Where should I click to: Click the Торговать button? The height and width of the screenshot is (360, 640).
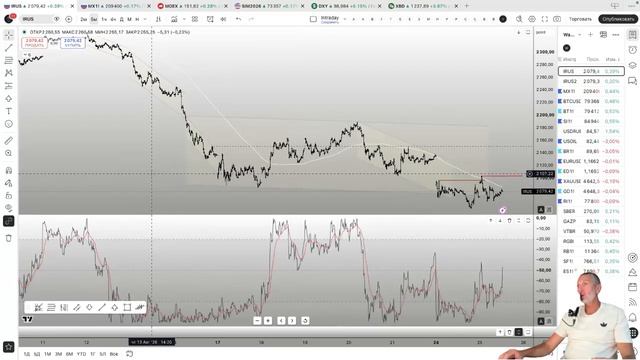pos(580,19)
